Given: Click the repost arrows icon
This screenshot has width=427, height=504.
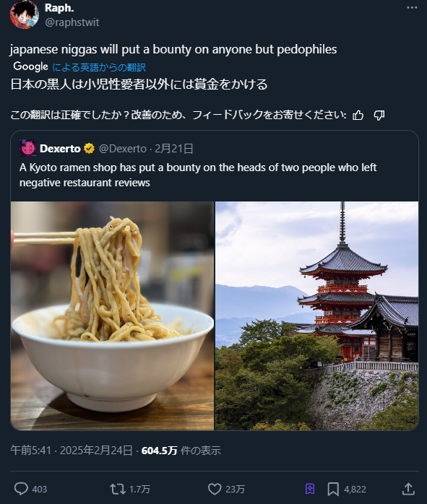Looking at the screenshot, I should pyautogui.click(x=117, y=489).
